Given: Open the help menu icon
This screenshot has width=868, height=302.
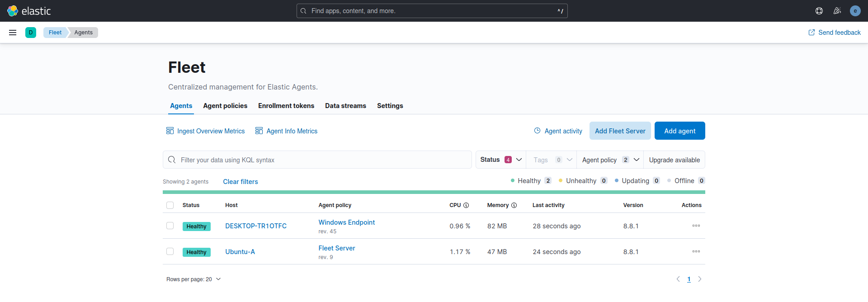Looking at the screenshot, I should (x=819, y=11).
